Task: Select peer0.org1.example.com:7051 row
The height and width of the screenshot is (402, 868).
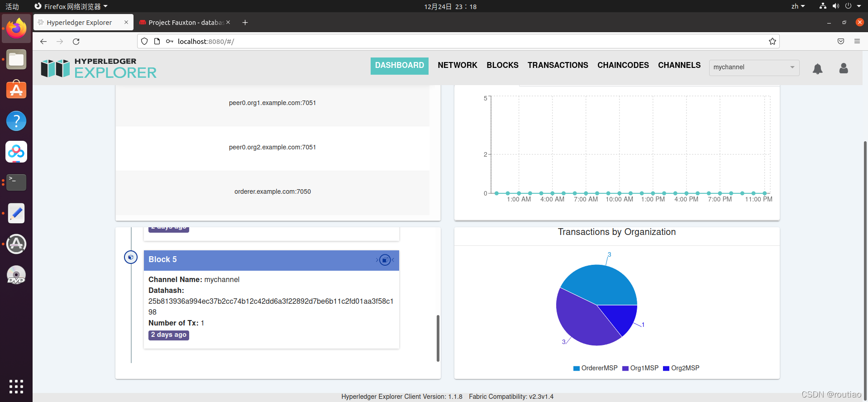Action: click(272, 103)
